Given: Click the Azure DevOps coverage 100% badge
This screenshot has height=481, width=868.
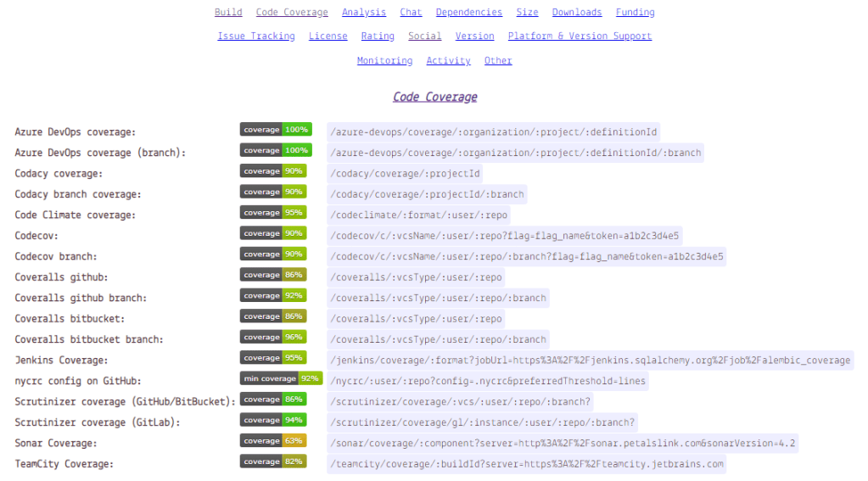Looking at the screenshot, I should click(x=276, y=130).
